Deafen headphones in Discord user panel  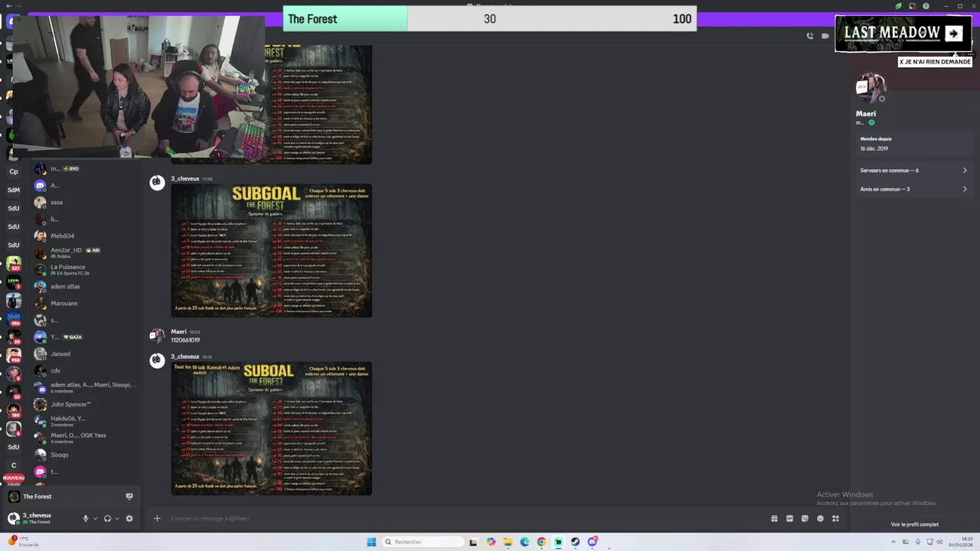[107, 518]
